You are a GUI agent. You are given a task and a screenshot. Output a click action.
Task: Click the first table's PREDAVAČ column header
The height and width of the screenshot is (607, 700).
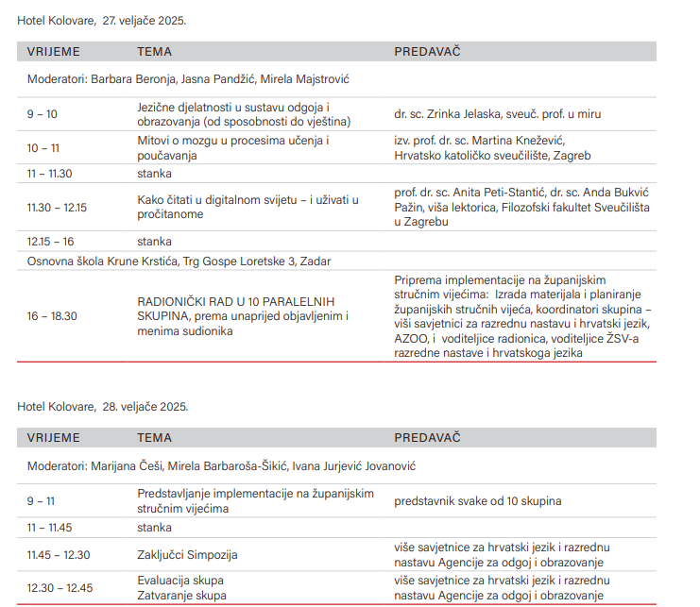427,51
